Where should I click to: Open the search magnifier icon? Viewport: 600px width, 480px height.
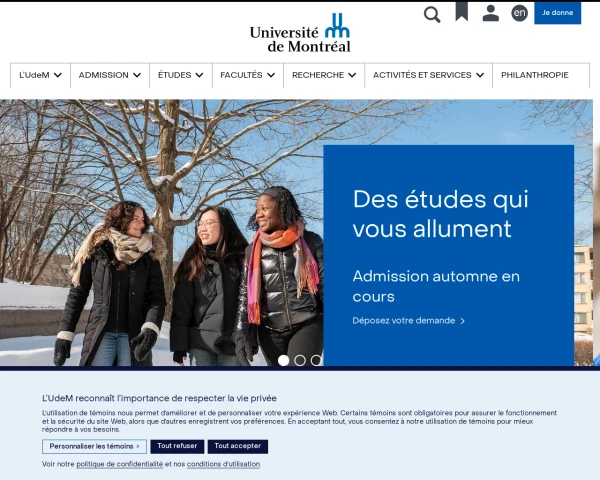tap(432, 15)
